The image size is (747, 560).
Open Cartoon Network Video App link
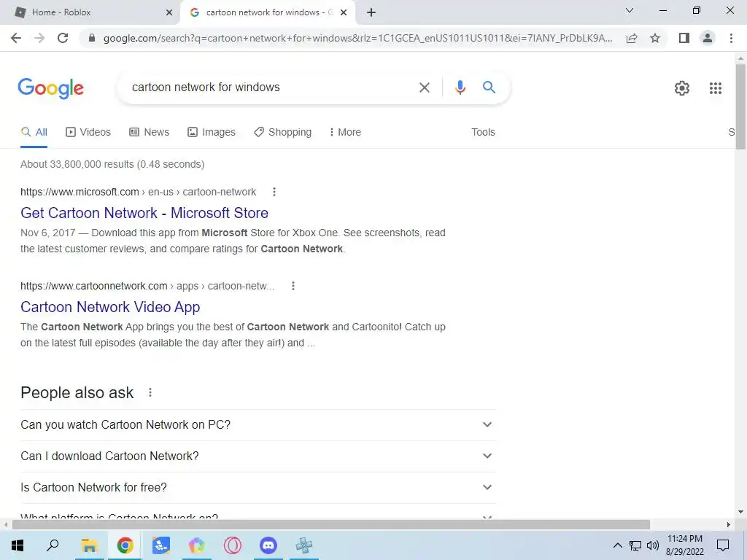[110, 307]
